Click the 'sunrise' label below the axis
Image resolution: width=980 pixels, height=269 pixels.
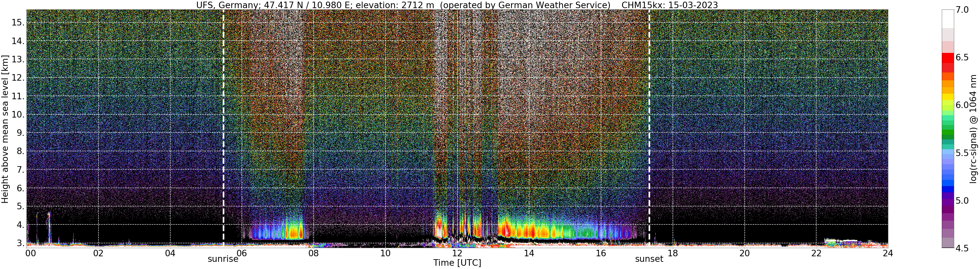point(223,259)
